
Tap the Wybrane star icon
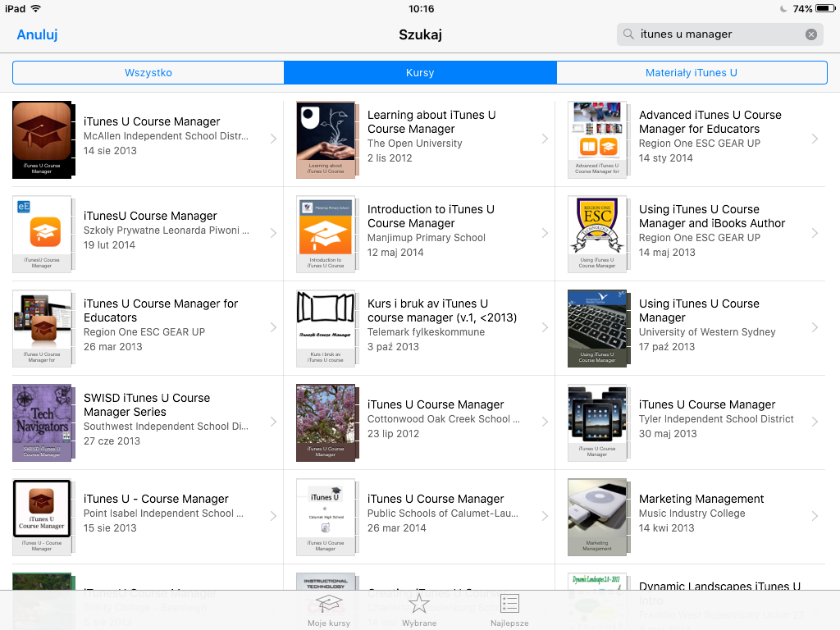419,605
